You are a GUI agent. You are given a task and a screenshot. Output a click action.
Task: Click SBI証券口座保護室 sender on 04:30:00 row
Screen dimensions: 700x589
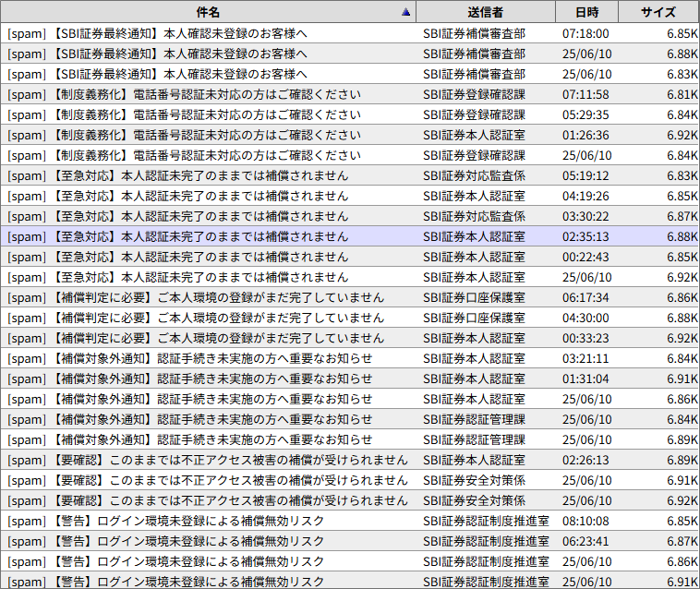[474, 319]
